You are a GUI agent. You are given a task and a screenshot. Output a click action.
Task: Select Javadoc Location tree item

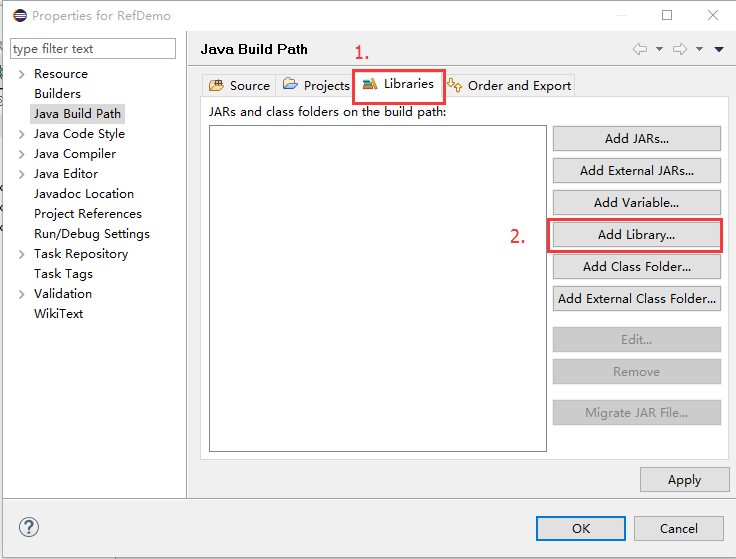84,194
